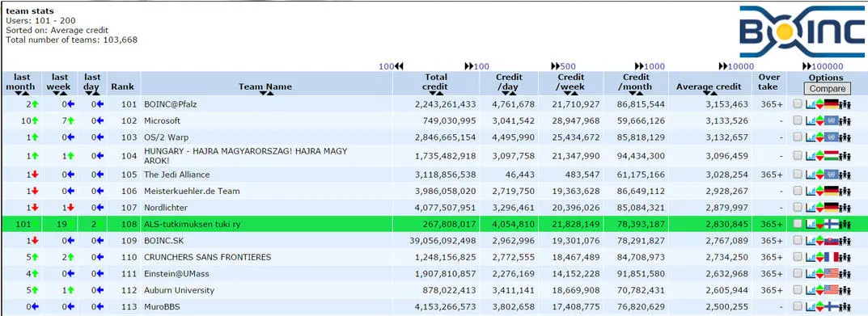Viewport: 868px width, 316px height.
Task: Open the graph icon for BOINC.SK
Action: click(x=811, y=241)
